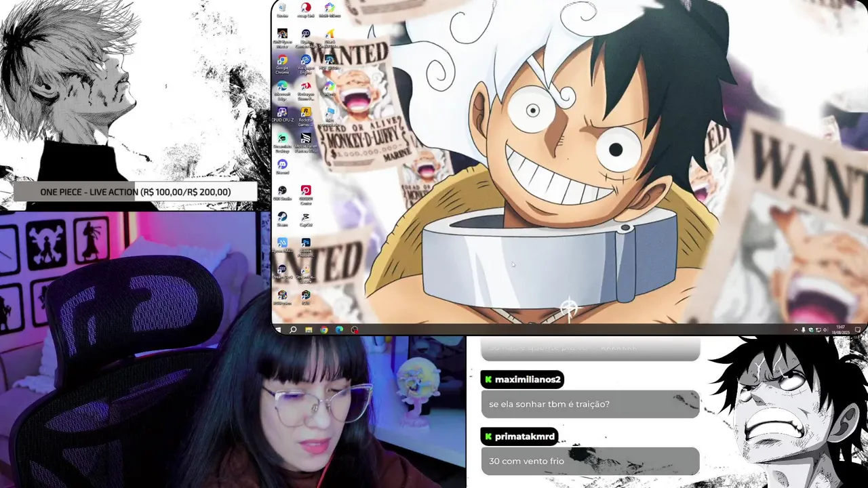Open File Explorer from the taskbar
Screen dimensions: 868x488
[309, 329]
